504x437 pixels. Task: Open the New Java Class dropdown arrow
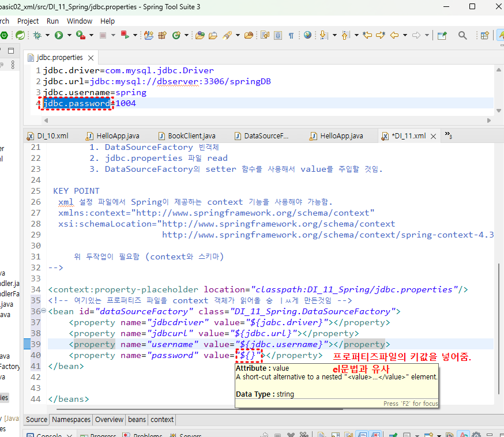[186, 35]
